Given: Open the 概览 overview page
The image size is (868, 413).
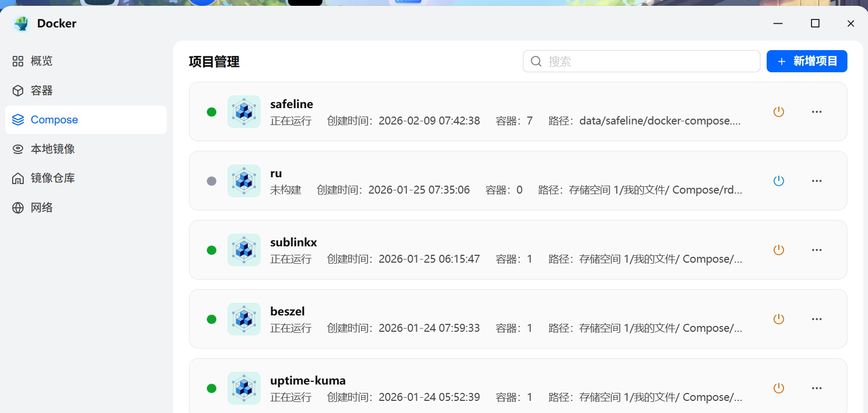Looking at the screenshot, I should point(86,61).
